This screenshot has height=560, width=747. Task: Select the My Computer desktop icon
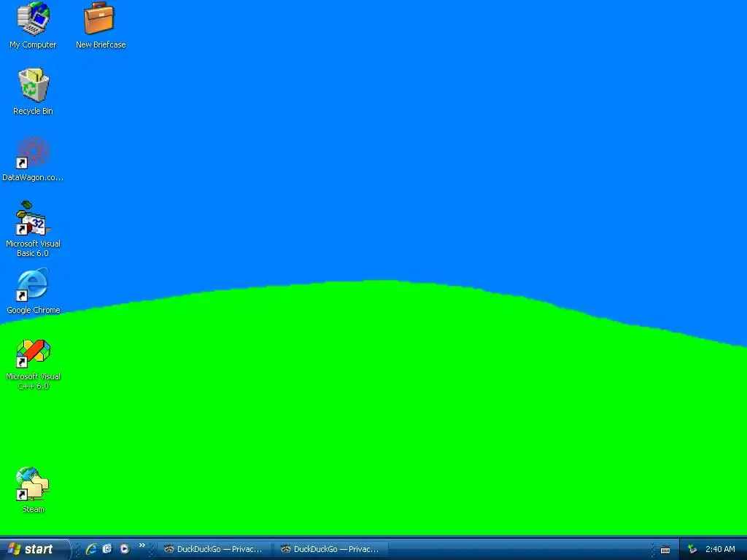tap(33, 26)
